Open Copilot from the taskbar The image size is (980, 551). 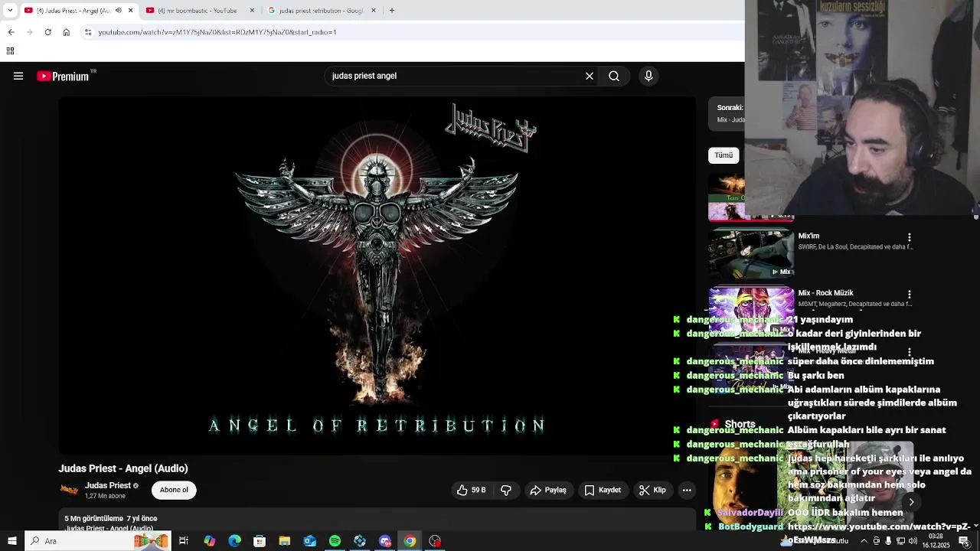tap(209, 541)
